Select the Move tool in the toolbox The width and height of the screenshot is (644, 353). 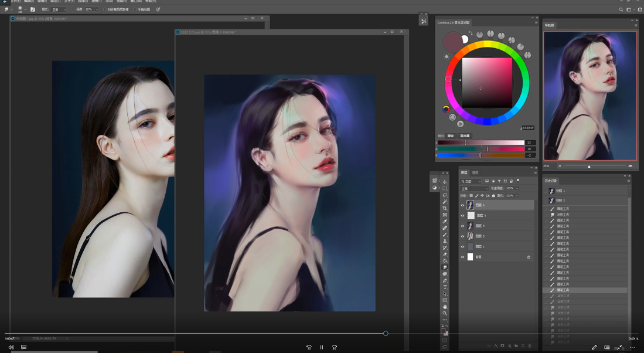(445, 182)
